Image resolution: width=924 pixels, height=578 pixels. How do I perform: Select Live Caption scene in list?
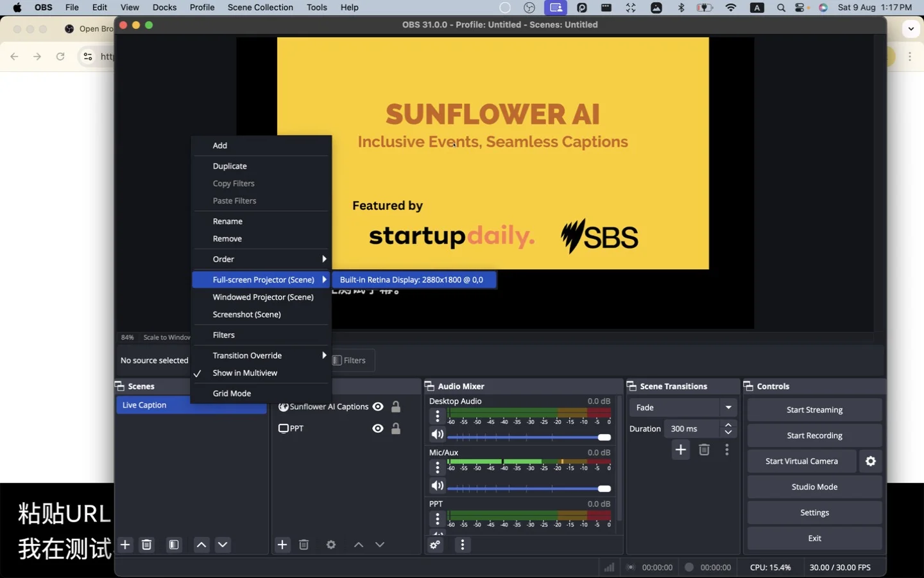191,405
